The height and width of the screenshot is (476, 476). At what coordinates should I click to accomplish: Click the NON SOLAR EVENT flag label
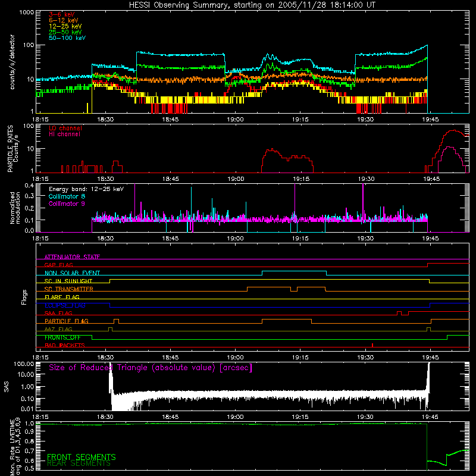[72, 273]
